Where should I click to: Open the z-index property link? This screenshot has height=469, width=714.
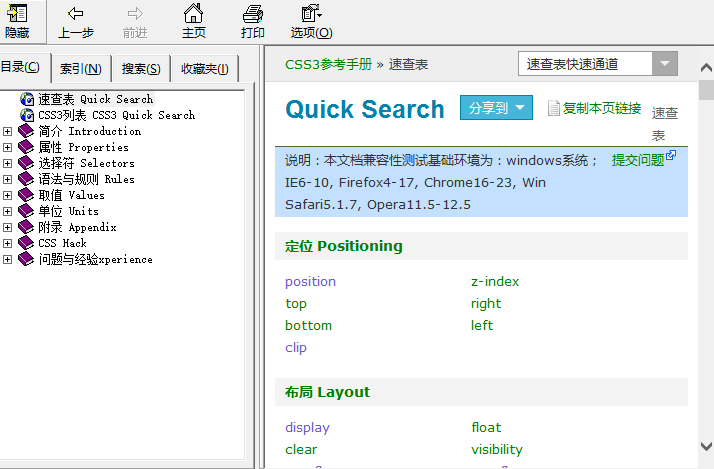tap(495, 282)
